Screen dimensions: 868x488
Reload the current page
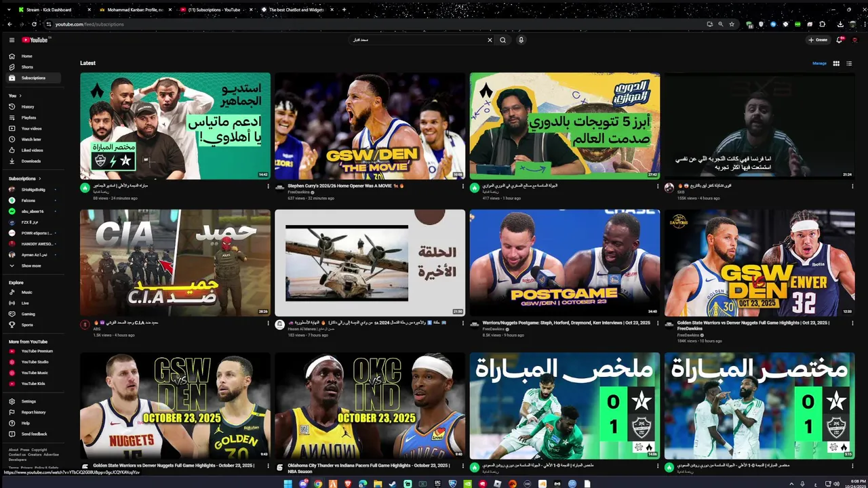tap(34, 24)
